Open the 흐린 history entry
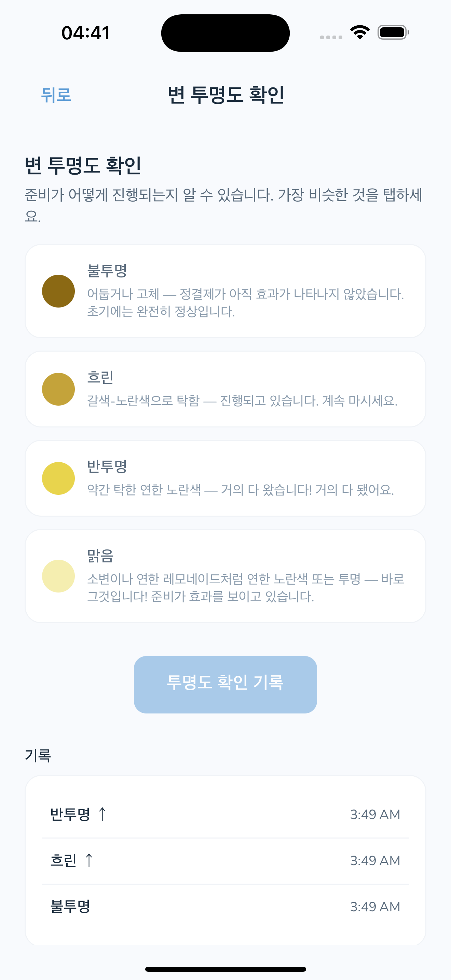This screenshot has height=980, width=451. (x=225, y=860)
